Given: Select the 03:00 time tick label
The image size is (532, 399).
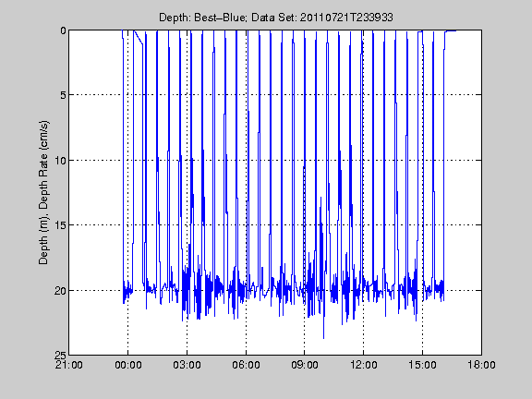Looking at the screenshot, I should coord(187,365).
